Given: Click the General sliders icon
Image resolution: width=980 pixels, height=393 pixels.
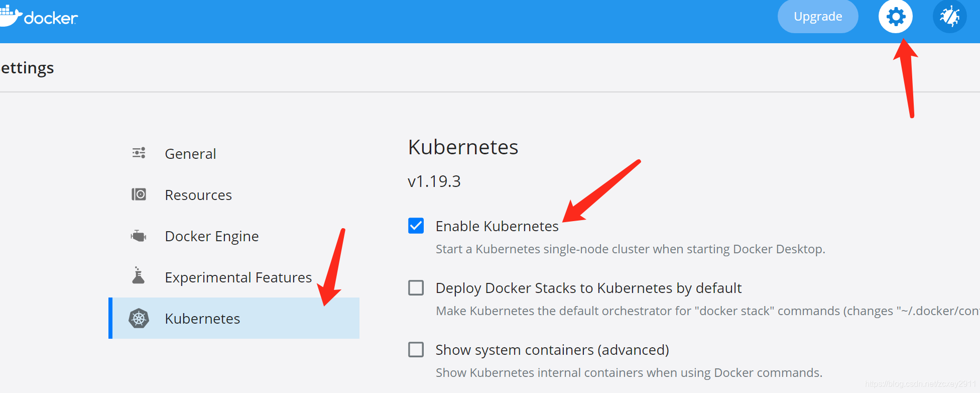Looking at the screenshot, I should point(139,153).
